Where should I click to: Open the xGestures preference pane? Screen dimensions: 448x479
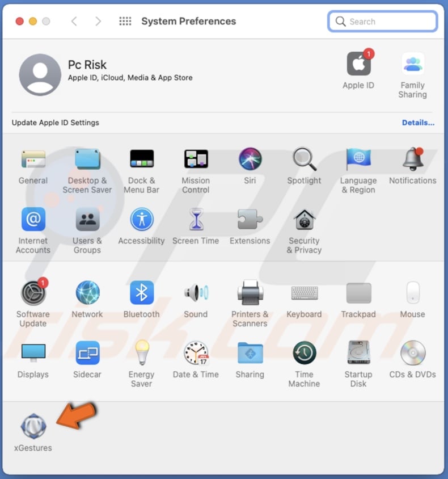[32, 427]
